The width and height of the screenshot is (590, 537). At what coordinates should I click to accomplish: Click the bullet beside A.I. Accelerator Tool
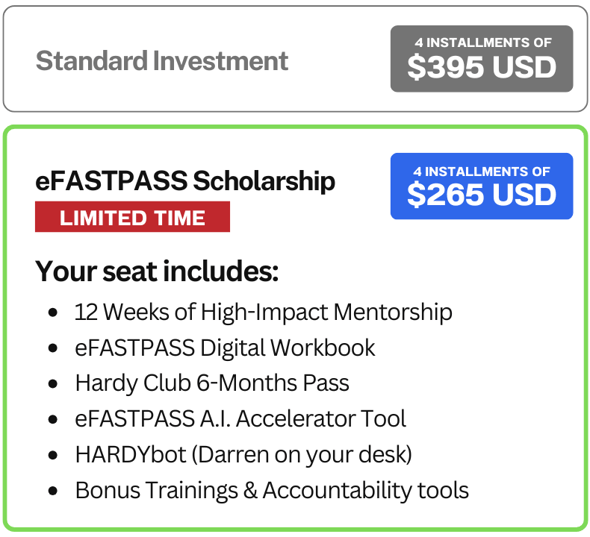point(53,419)
